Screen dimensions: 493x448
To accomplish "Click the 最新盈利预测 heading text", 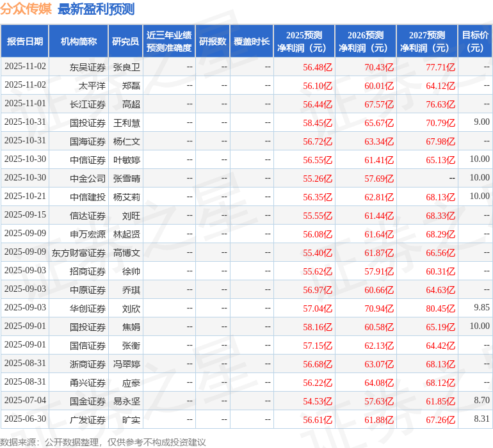I will [x=96, y=9].
